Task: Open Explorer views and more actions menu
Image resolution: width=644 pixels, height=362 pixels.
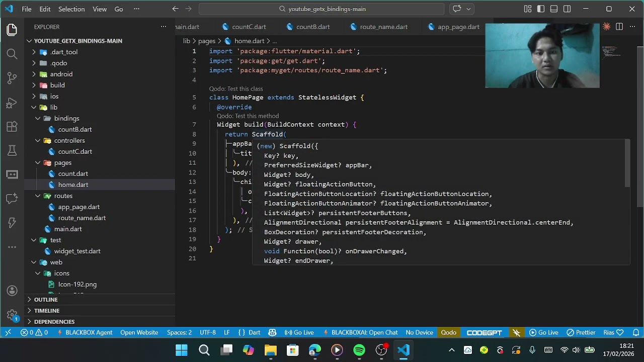Action: pyautogui.click(x=164, y=27)
